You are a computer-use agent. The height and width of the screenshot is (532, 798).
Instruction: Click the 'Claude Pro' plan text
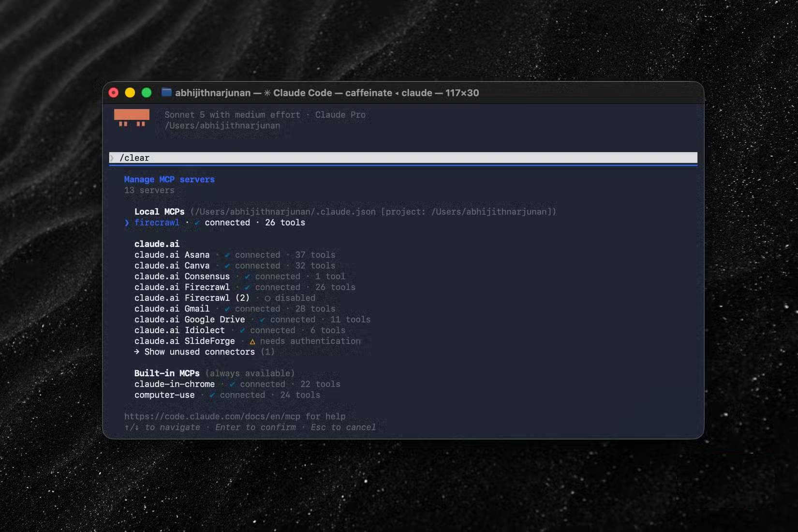(x=340, y=115)
